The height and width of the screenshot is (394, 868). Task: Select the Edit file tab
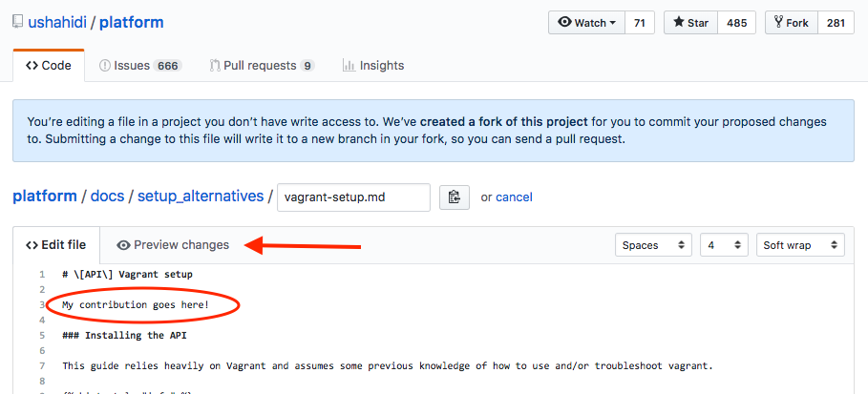coord(55,245)
